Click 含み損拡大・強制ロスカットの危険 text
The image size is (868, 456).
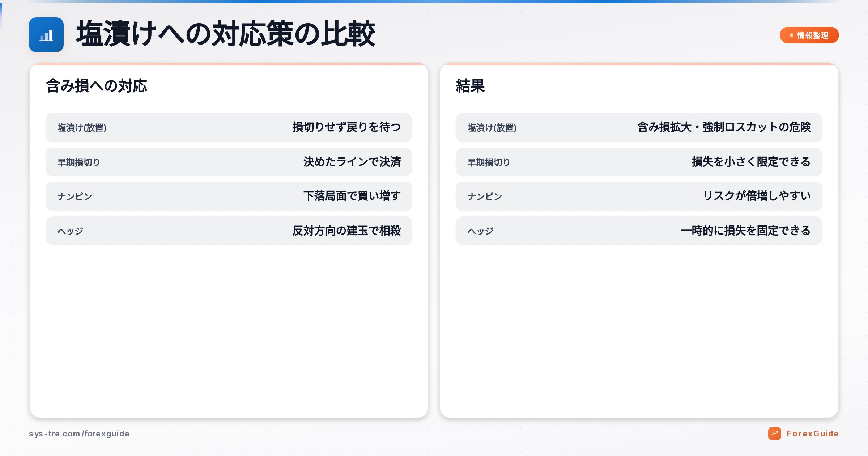point(724,127)
